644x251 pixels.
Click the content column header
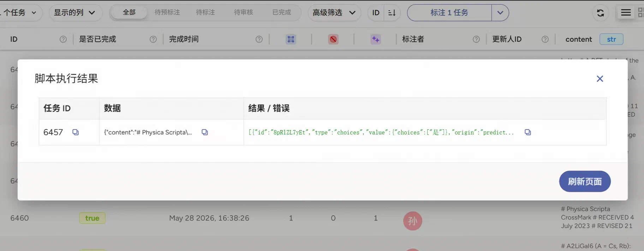(579, 39)
